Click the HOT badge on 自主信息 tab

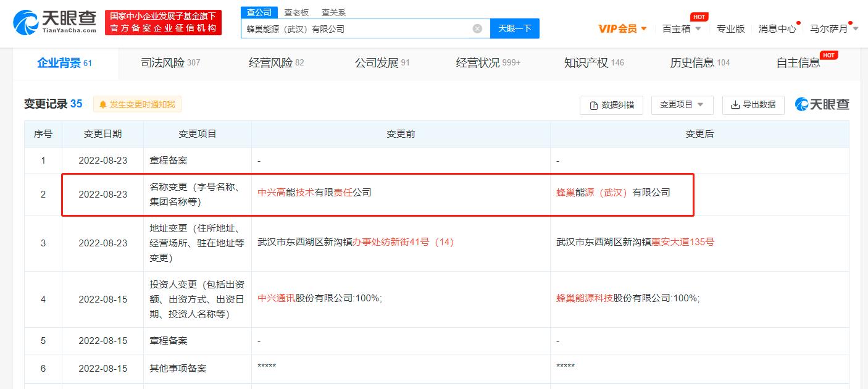(828, 55)
